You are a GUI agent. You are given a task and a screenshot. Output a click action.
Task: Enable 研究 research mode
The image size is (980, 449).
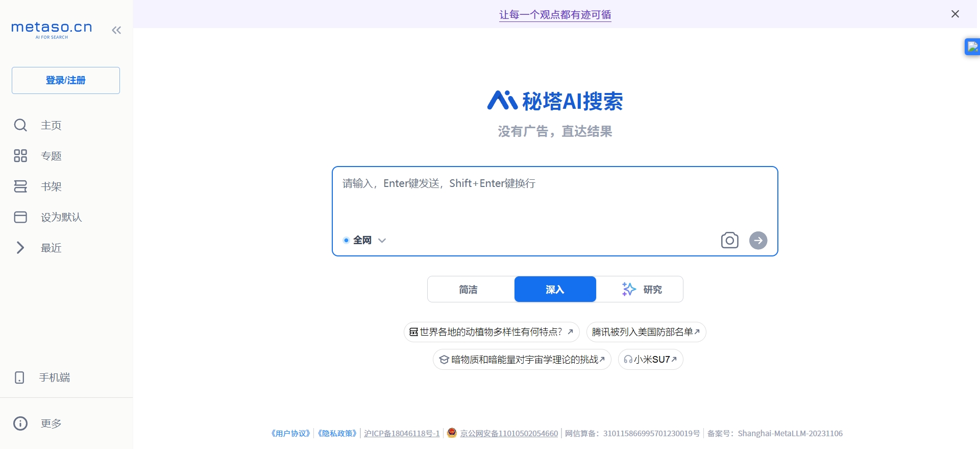click(x=642, y=290)
